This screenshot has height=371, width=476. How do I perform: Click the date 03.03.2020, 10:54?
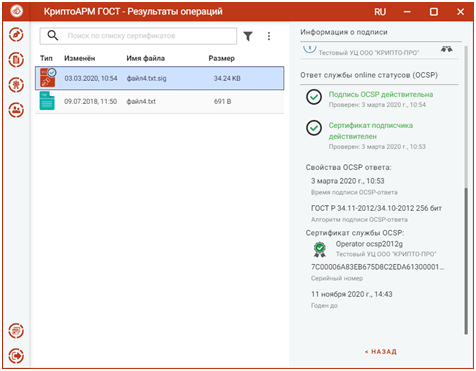91,78
